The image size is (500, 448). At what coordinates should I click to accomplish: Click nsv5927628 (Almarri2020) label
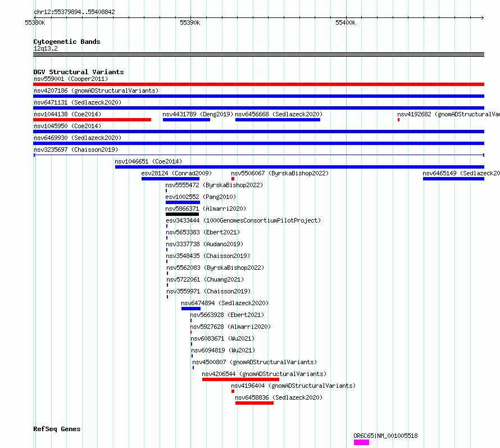(x=230, y=327)
